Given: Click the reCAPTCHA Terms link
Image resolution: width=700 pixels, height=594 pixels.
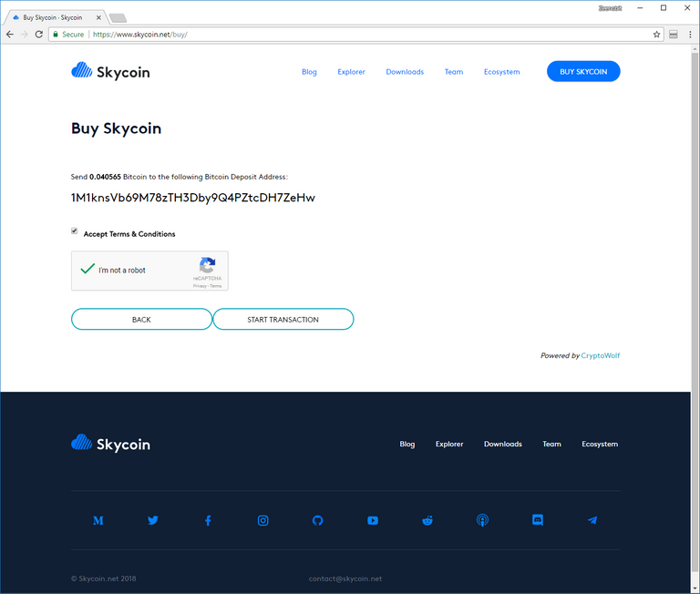Looking at the screenshot, I should [x=216, y=286].
